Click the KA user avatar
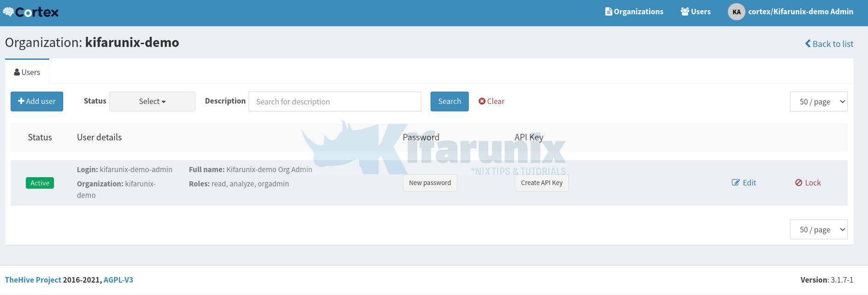The height and width of the screenshot is (295, 868). click(x=736, y=12)
